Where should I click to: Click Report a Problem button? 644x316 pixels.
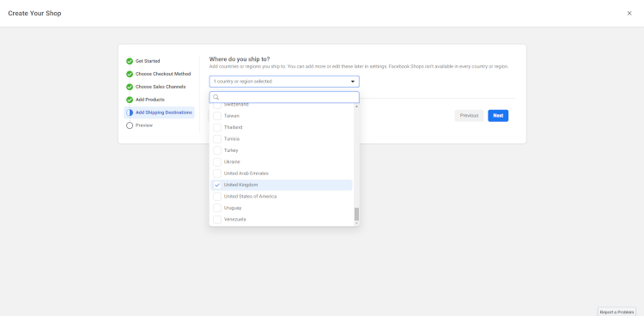pyautogui.click(x=617, y=312)
